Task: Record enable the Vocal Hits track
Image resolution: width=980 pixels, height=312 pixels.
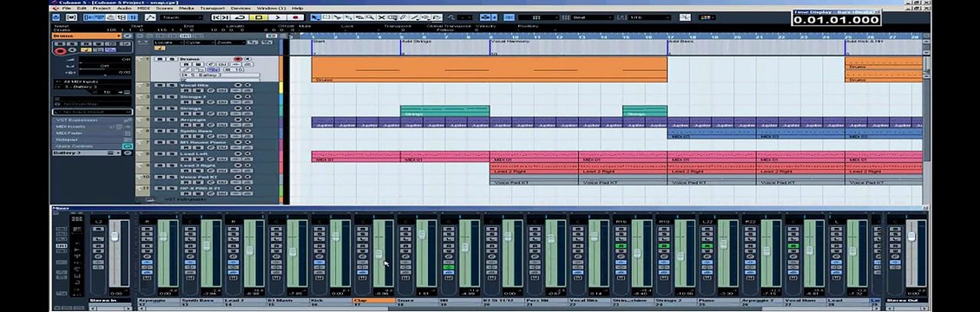Action: point(238,85)
